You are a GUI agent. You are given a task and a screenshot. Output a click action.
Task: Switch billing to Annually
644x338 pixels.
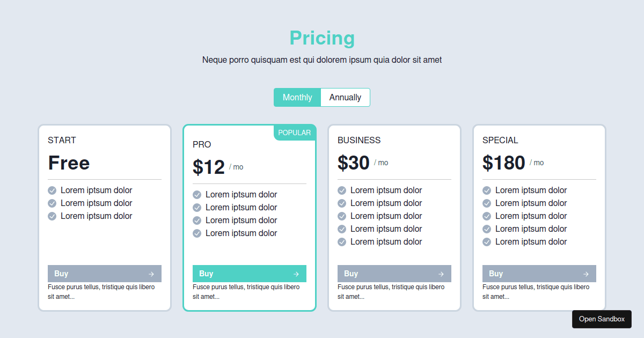(345, 97)
